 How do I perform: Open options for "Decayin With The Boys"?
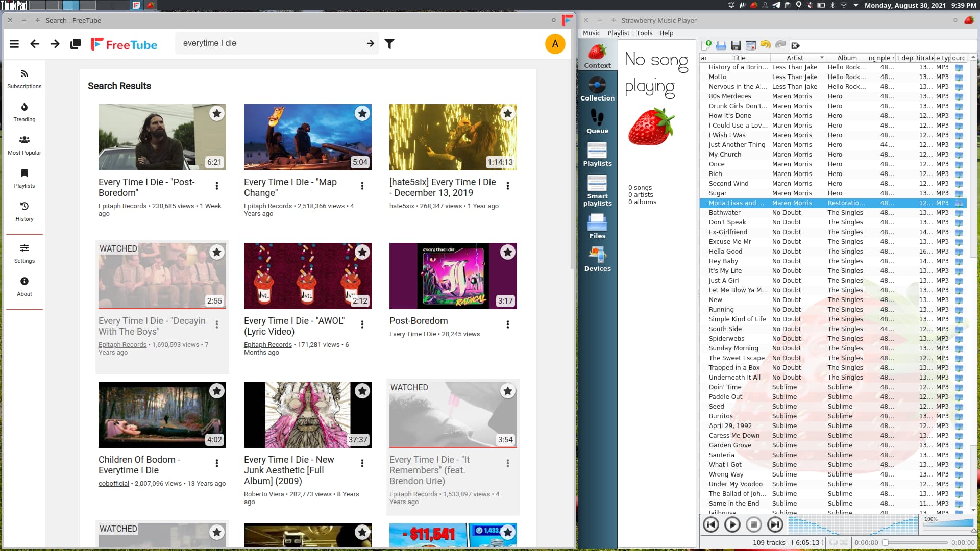tap(217, 324)
